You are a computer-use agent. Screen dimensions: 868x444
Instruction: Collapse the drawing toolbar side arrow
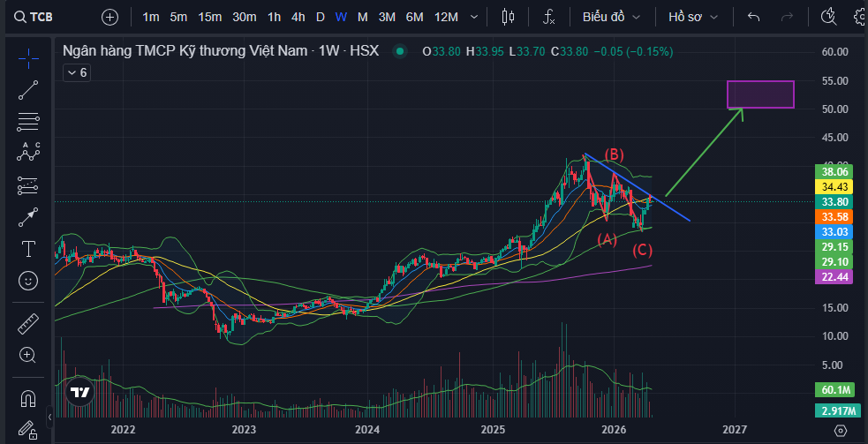coord(49,417)
